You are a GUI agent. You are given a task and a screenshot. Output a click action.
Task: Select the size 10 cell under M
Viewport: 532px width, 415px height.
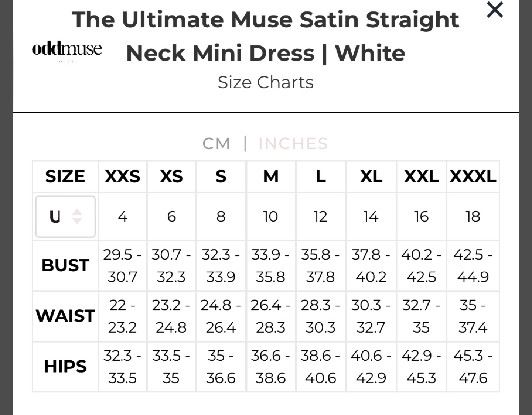tap(271, 216)
